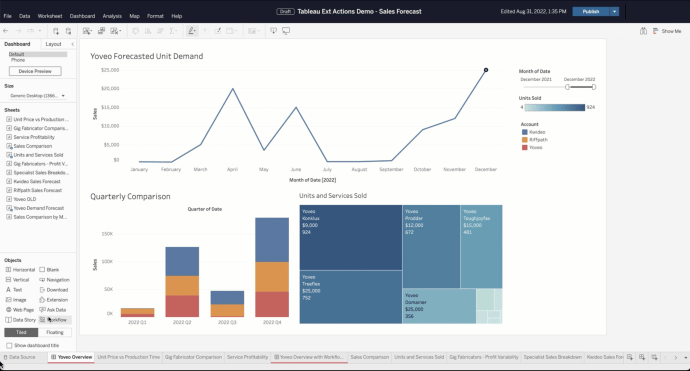
Task: Click new dashboard icon in bottom bar
Action: [642, 357]
